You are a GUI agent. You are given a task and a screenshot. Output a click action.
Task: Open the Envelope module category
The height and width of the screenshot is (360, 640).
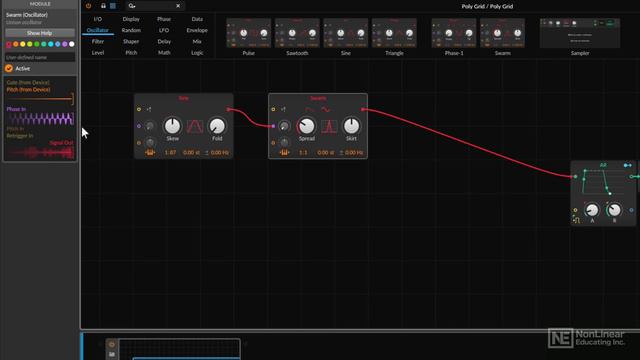[197, 30]
